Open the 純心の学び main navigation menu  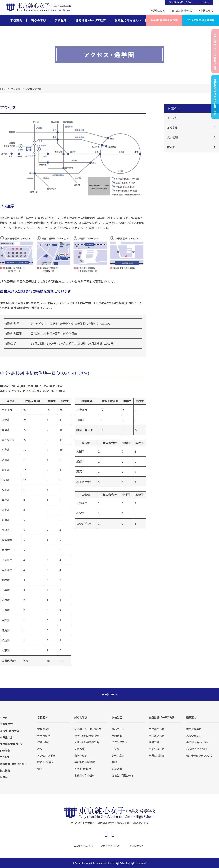[x=39, y=20]
